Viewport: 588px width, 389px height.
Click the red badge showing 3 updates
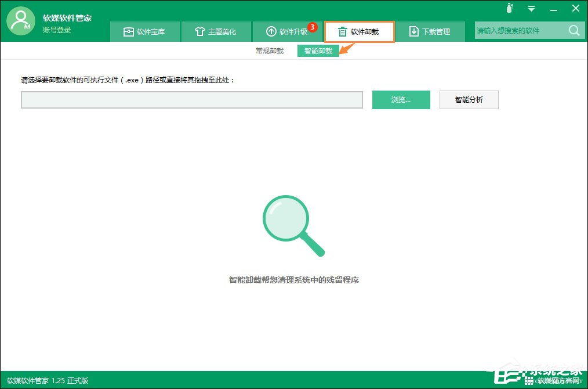coord(313,27)
